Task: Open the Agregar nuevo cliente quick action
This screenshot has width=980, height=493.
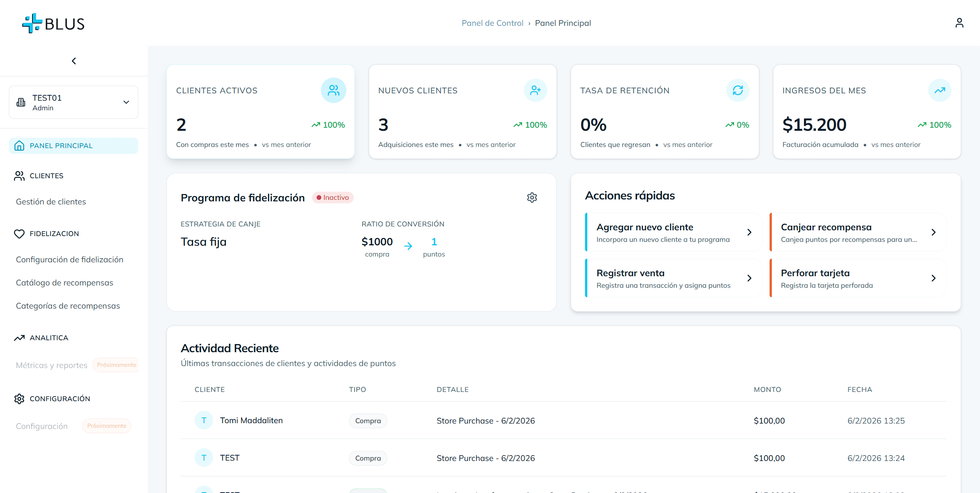Action: coord(673,232)
